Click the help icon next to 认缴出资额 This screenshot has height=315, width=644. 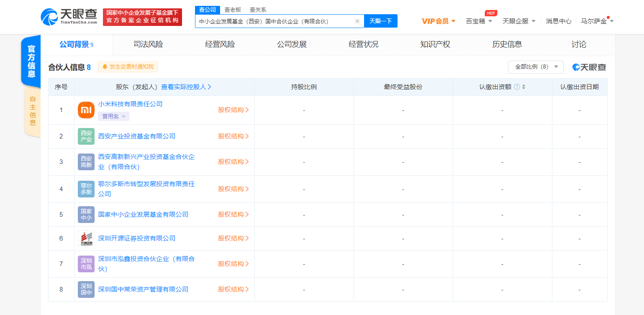[517, 87]
